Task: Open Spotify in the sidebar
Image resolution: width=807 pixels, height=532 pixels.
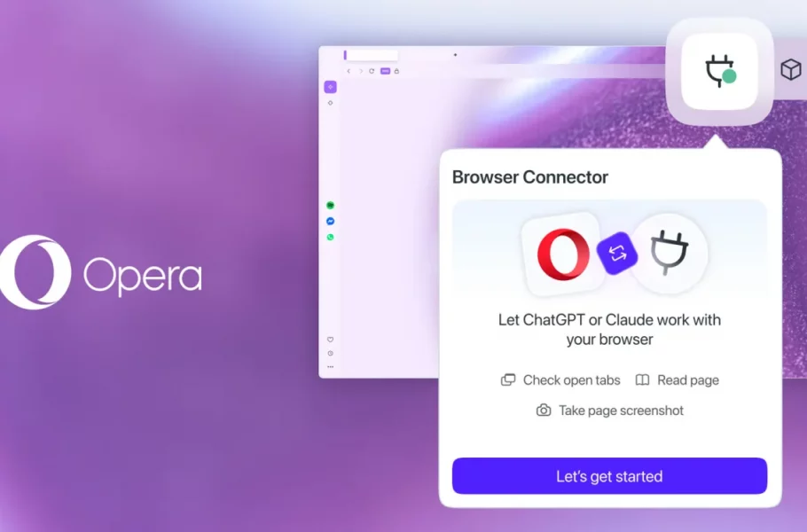Action: pyautogui.click(x=331, y=206)
